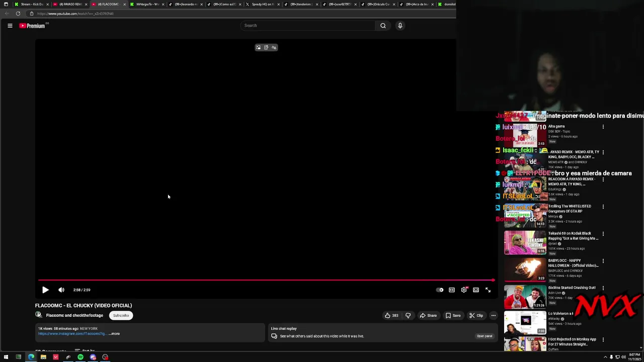Click the first overlay icon above the video
This screenshot has height=362, width=644.
click(259, 47)
